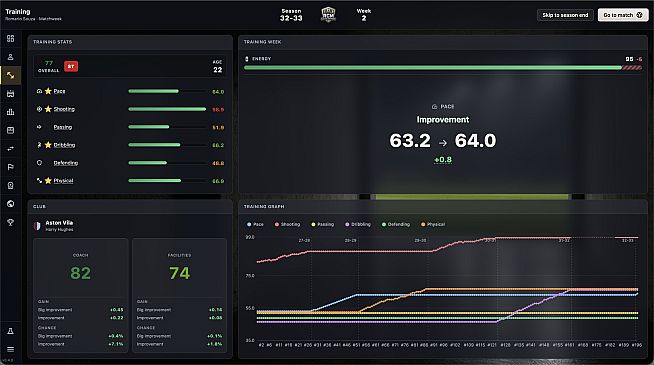Open the calendar fixtures sidebar icon
The height and width of the screenshot is (365, 654).
click(10, 93)
